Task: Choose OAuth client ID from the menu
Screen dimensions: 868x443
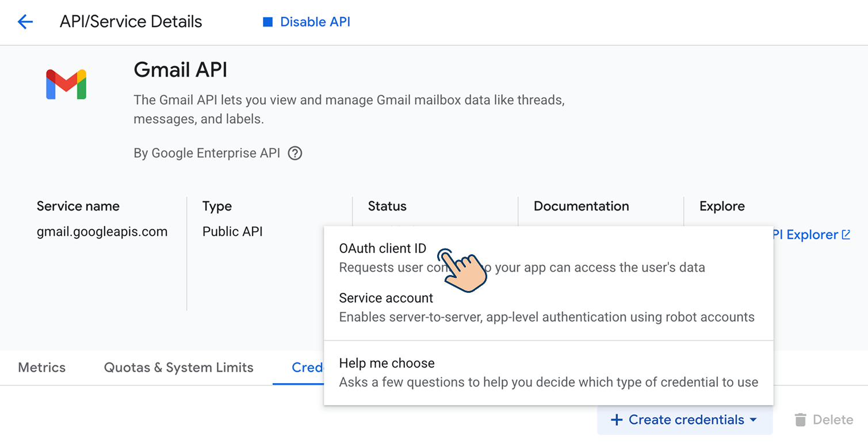Action: (x=548, y=258)
